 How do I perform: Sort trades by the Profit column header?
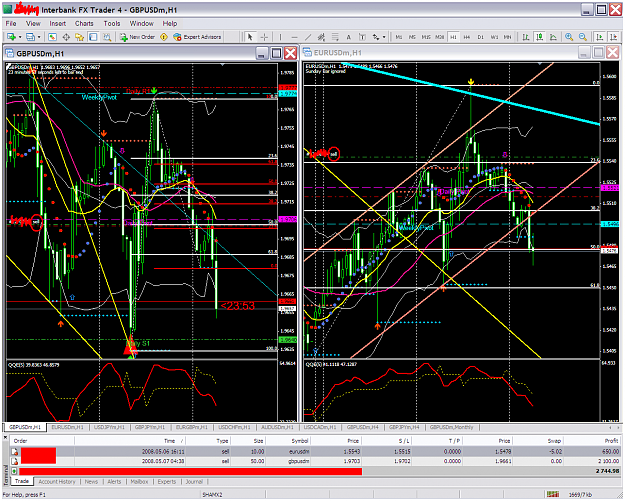592,441
